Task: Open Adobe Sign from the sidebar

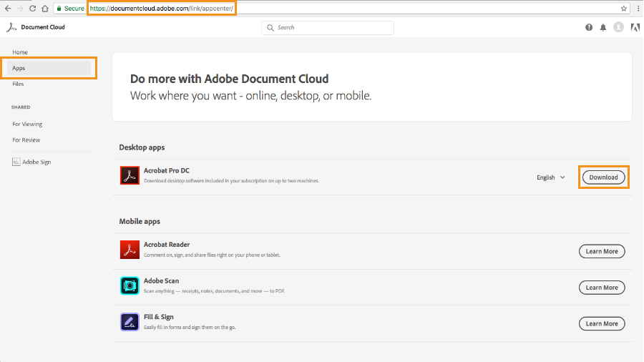Action: click(36, 162)
